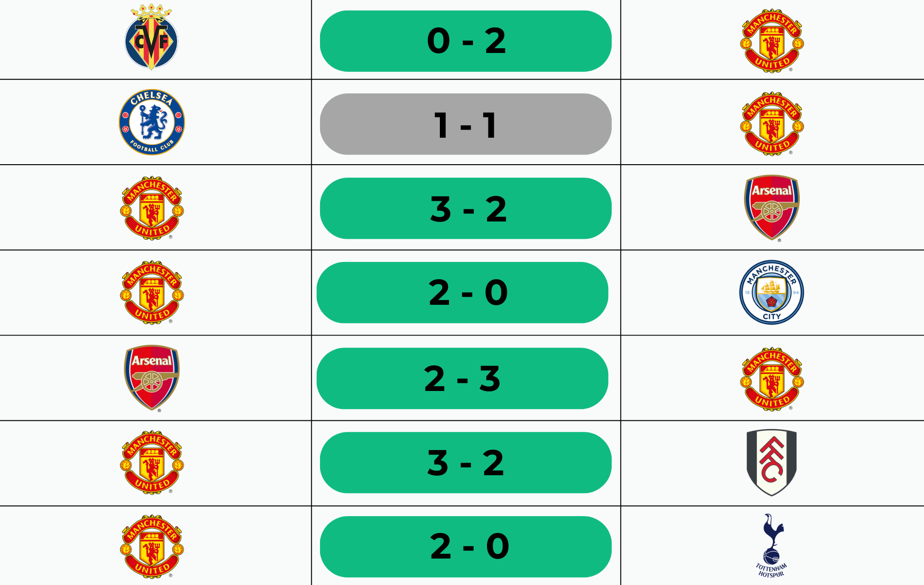Viewport: 924px width, 585px height.
Task: Click the Fulham FC crest
Action: coord(771,462)
